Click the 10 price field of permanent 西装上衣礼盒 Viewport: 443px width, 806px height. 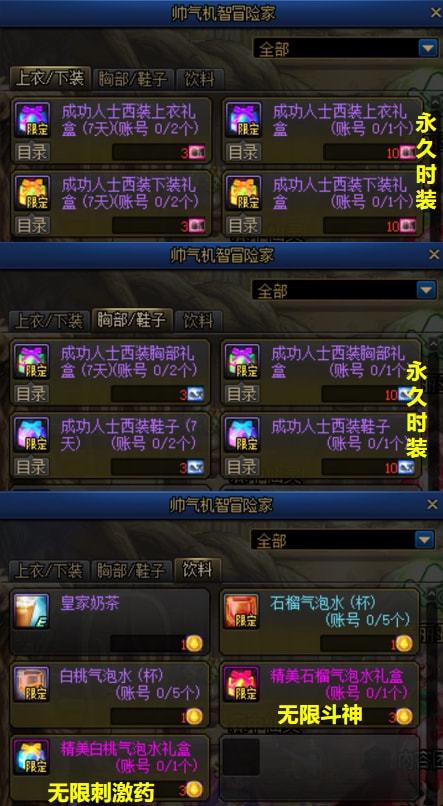pos(370,152)
